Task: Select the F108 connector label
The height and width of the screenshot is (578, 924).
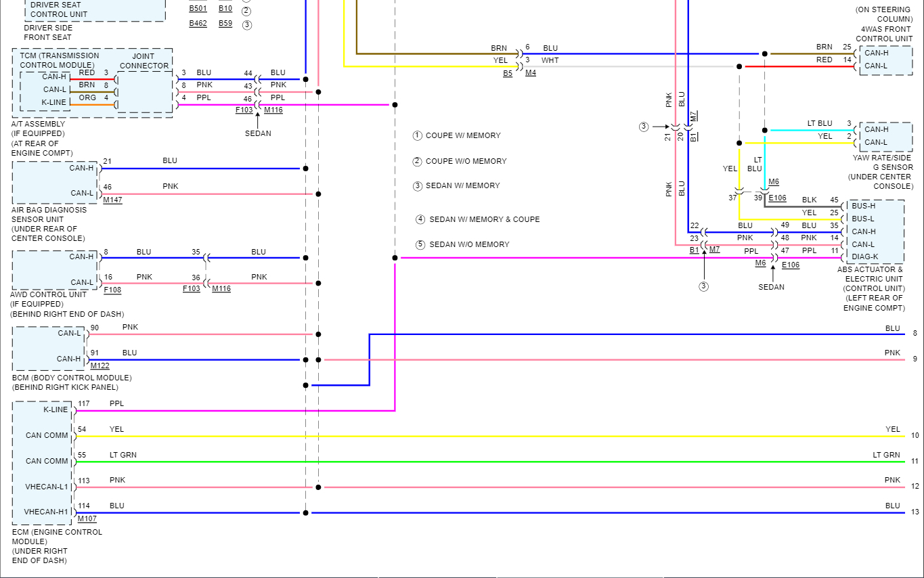Action: [x=112, y=290]
